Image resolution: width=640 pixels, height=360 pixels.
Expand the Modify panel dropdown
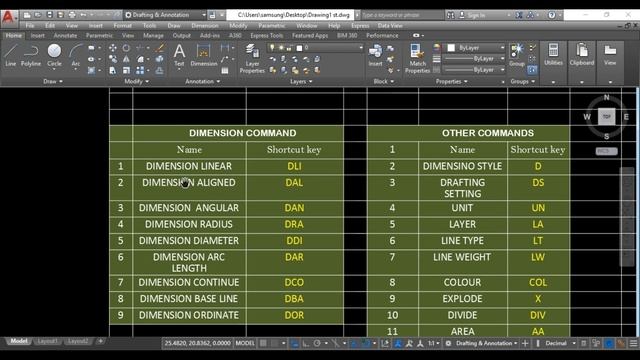click(137, 81)
